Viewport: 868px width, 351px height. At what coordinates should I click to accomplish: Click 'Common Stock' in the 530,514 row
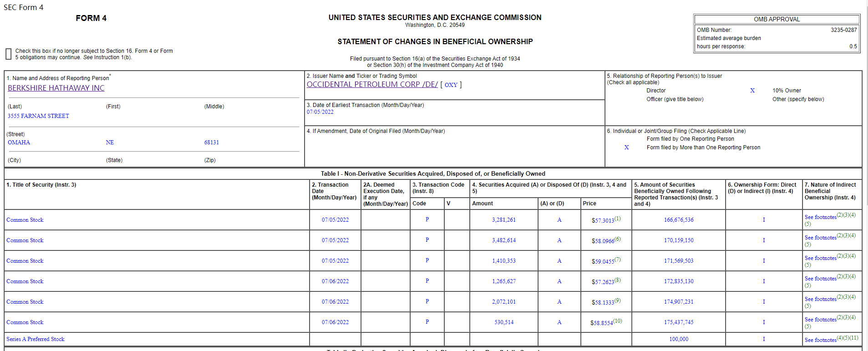(x=25, y=322)
